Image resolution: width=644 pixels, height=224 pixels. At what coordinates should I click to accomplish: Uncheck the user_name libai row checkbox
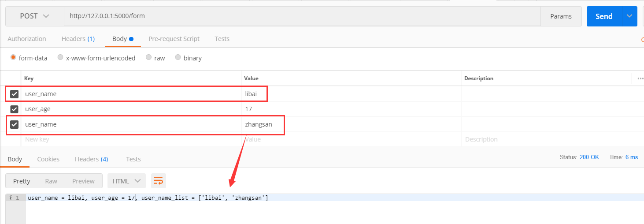click(x=14, y=94)
